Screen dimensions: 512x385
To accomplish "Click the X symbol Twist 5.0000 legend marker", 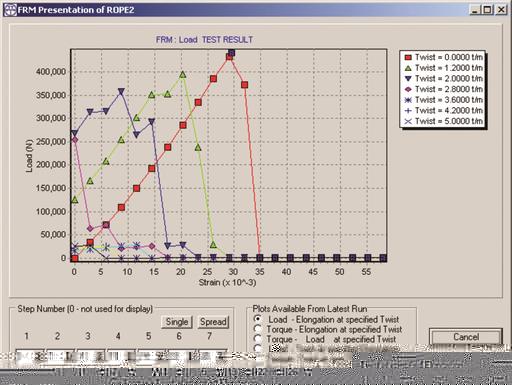I will pyautogui.click(x=408, y=121).
